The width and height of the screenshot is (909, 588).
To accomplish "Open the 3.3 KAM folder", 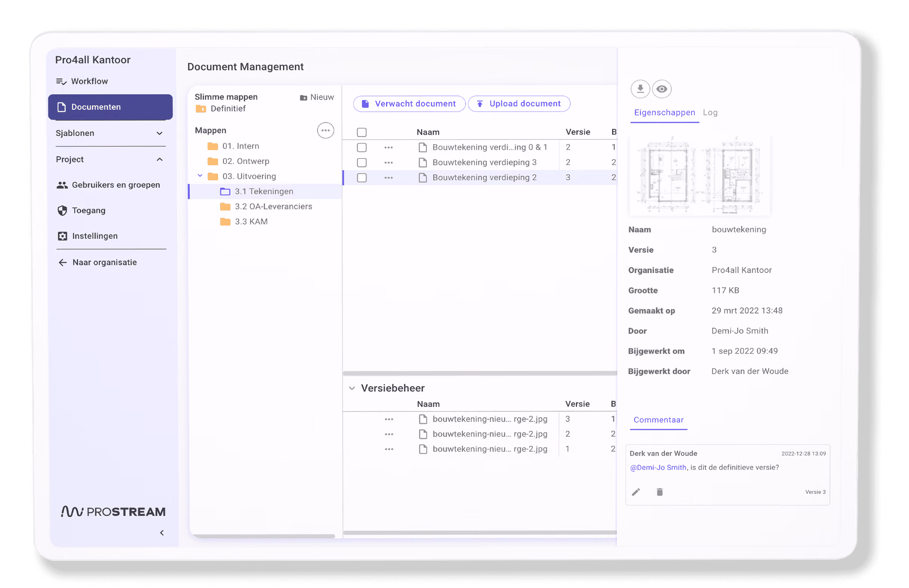I will (x=244, y=221).
